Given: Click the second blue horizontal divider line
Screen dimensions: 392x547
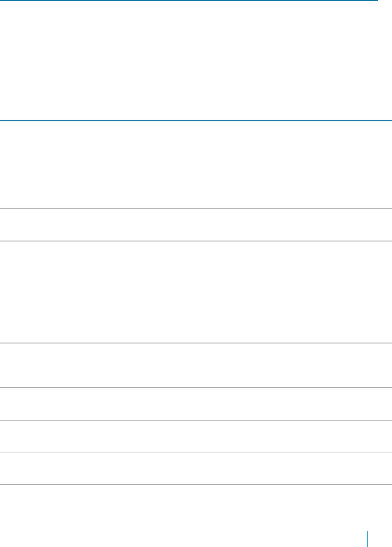Looking at the screenshot, I should tap(196, 120).
